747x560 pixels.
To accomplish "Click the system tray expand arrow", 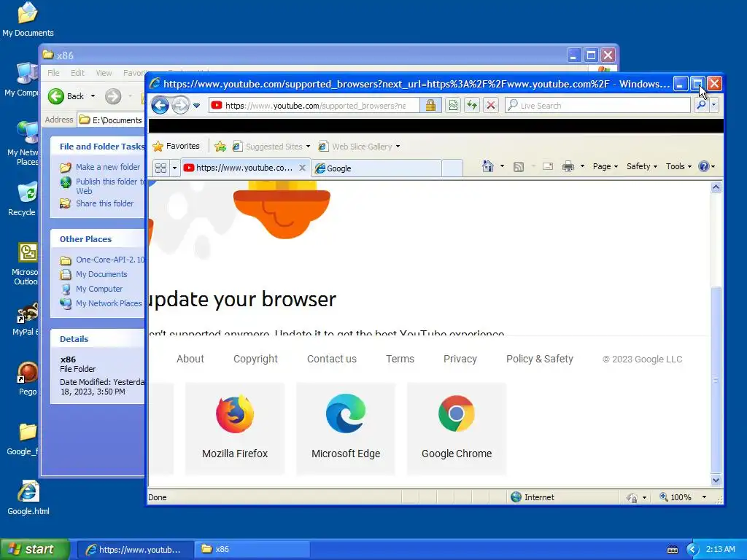I will click(x=692, y=550).
